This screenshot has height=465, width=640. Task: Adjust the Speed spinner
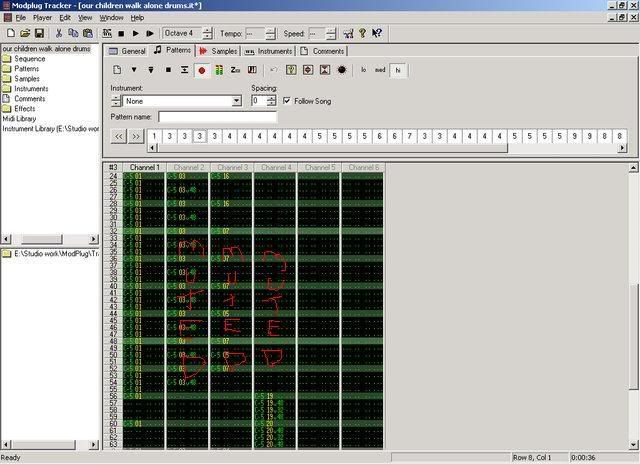coord(331,33)
